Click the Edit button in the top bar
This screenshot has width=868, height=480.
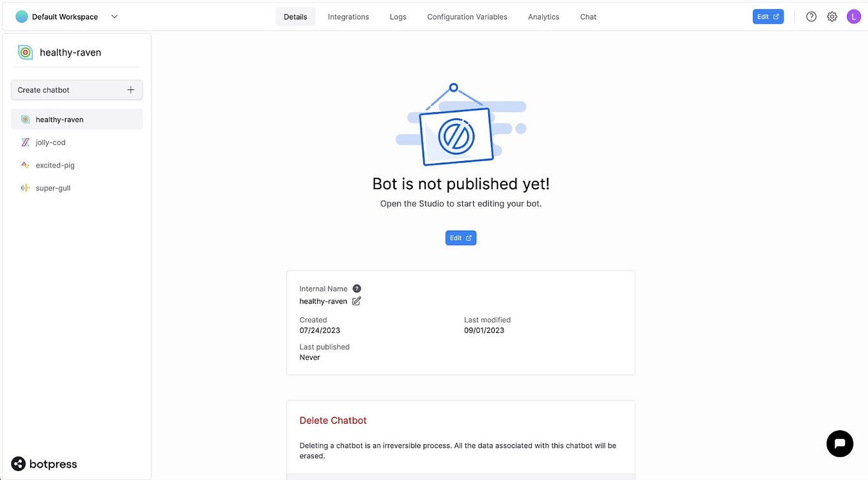pos(767,16)
